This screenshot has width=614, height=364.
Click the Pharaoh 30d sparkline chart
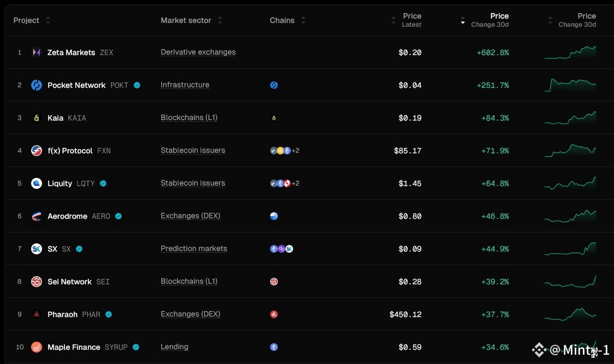click(570, 314)
